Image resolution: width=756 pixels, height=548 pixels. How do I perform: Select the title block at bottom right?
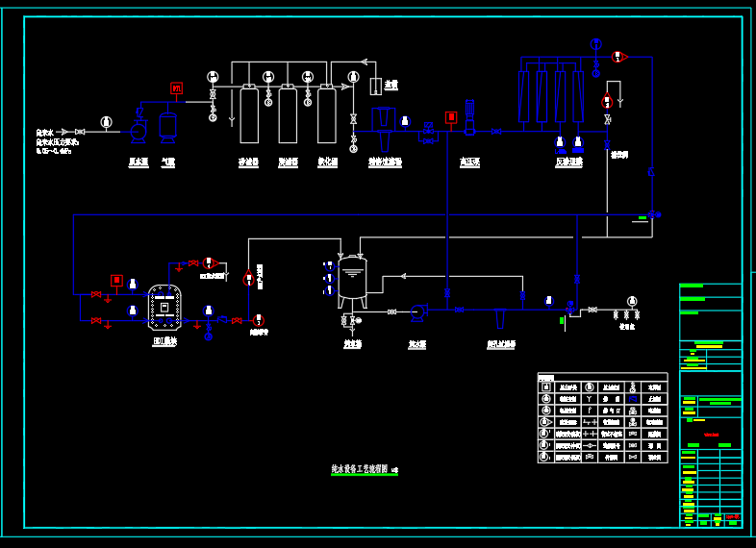pos(711,460)
